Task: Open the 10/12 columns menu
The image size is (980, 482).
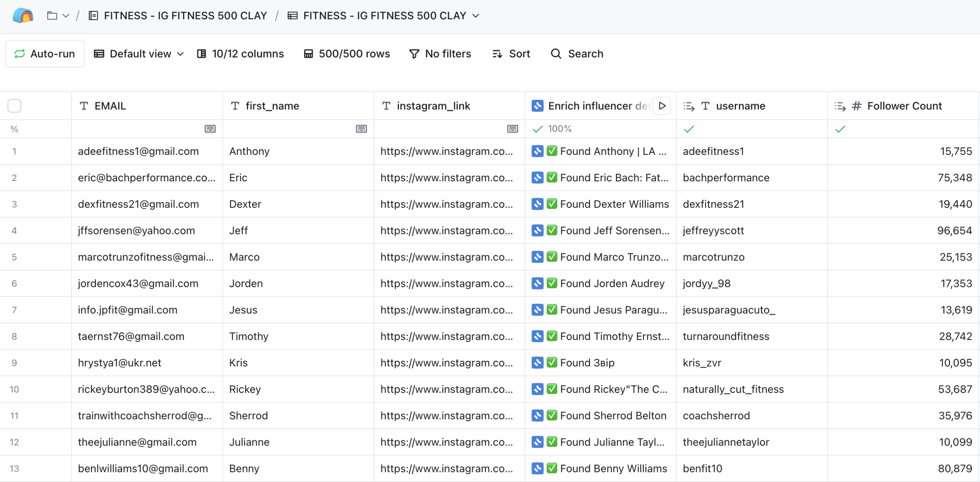Action: 240,54
